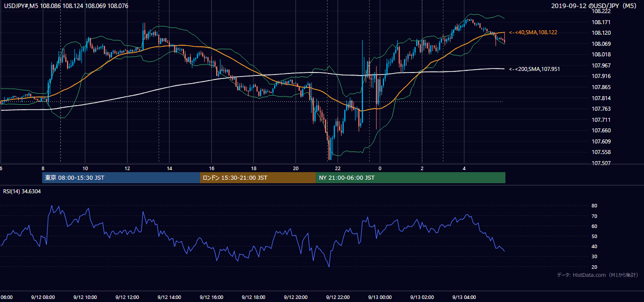Click price axis value 107.916
This screenshot has height=302, width=644.
(601, 76)
